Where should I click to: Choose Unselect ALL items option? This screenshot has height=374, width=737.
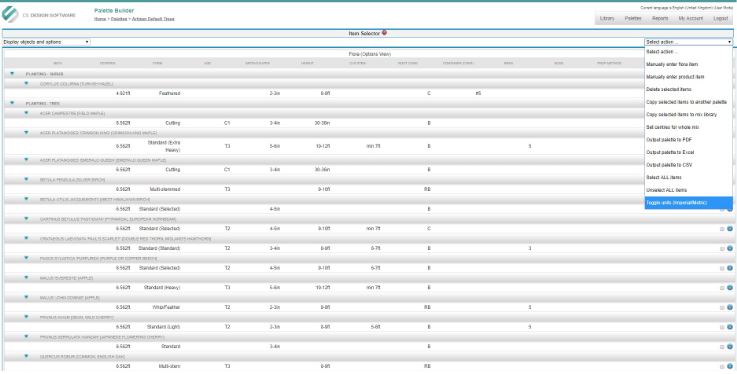(688, 190)
